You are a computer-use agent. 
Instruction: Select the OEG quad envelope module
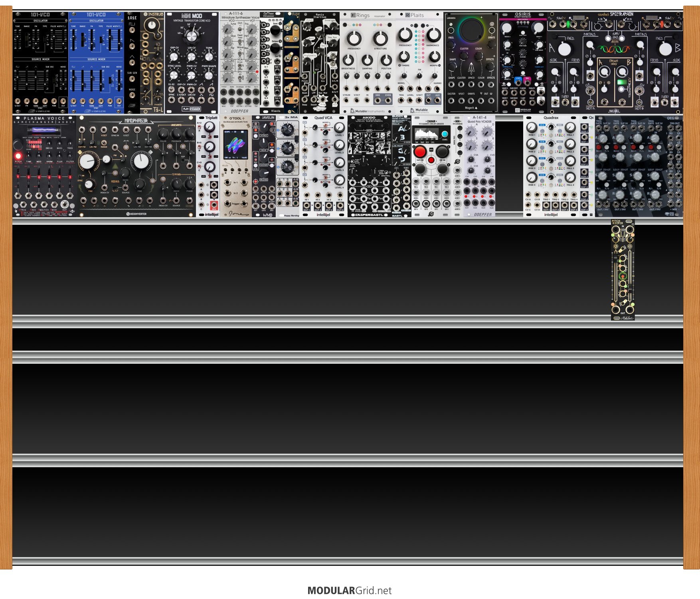[639, 167]
